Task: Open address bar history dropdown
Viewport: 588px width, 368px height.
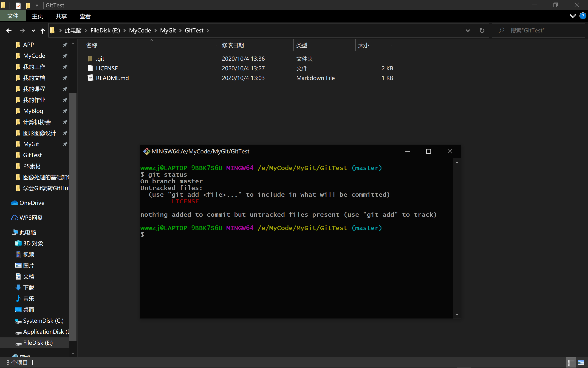Action: (x=468, y=31)
